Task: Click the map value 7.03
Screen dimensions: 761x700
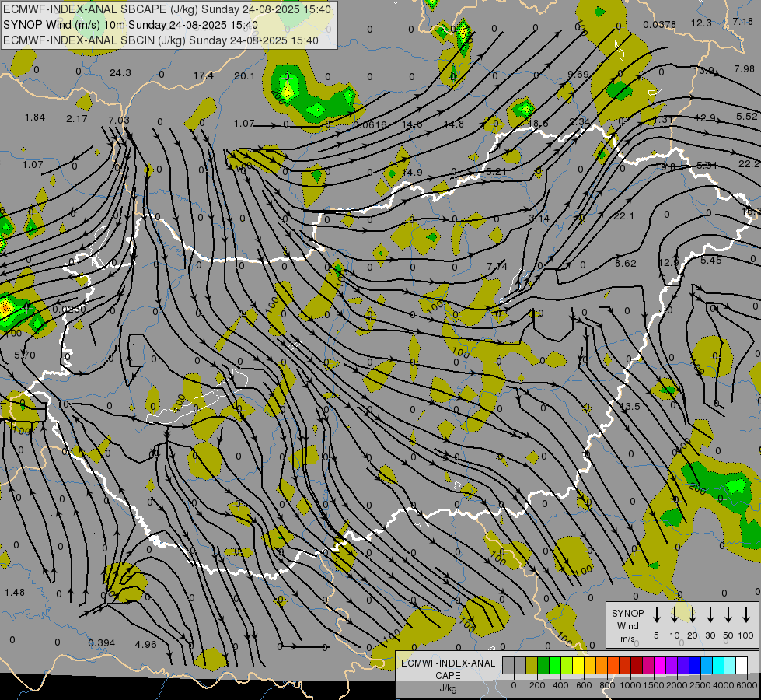Action: coord(119,120)
